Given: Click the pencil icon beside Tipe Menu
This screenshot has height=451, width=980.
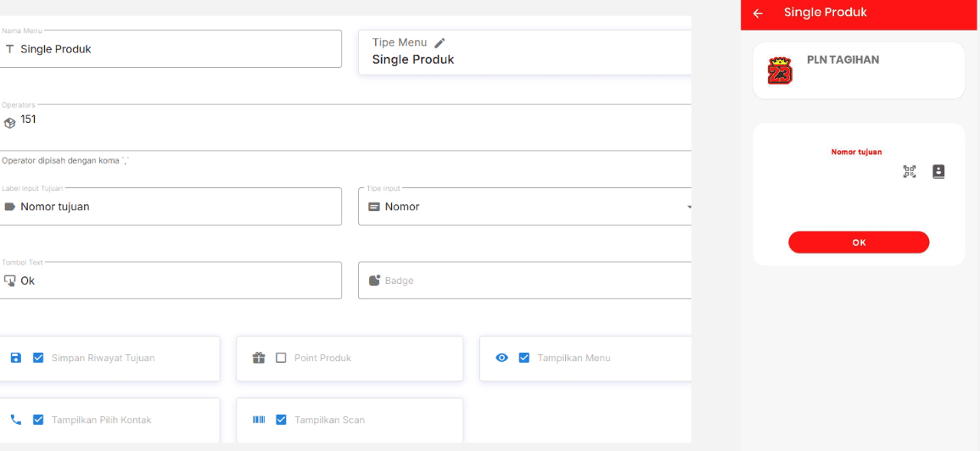Looking at the screenshot, I should tap(440, 42).
